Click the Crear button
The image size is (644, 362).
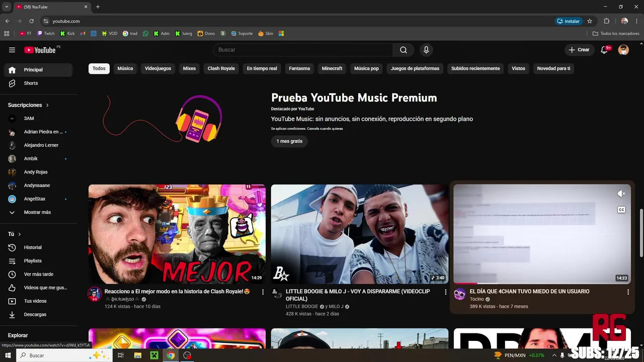579,50
